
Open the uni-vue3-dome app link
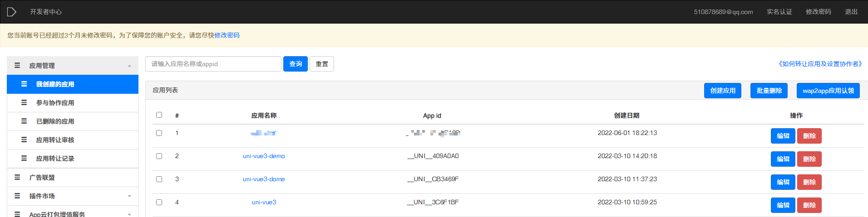(264, 179)
